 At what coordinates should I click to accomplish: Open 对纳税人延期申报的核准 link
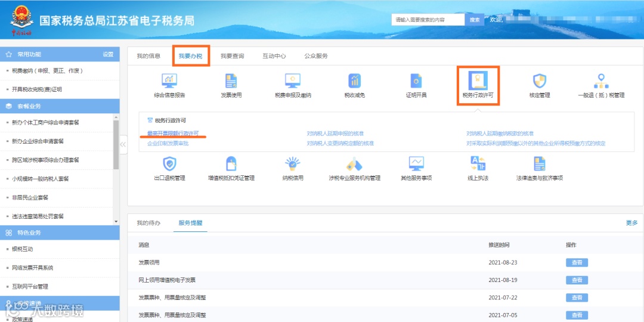pyautogui.click(x=335, y=134)
